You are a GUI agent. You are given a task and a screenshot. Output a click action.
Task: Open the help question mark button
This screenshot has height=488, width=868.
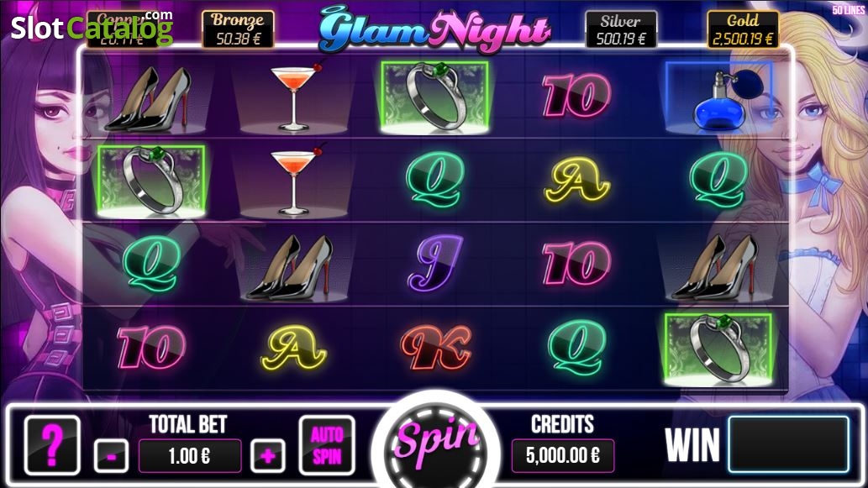tap(53, 445)
